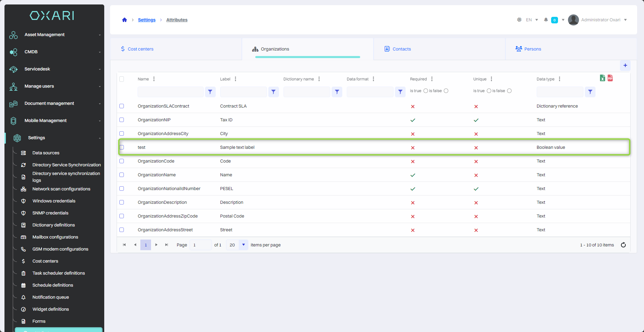The height and width of the screenshot is (332, 644).
Task: Tick the select-all header checkbox
Action: tap(122, 79)
